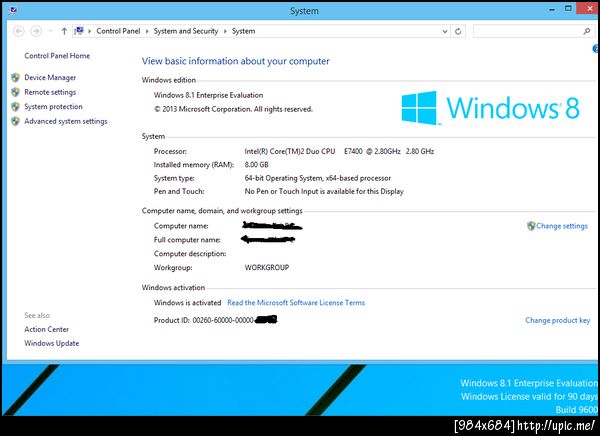Click shield icon next to Change settings
This screenshot has height=436, width=600.
click(x=531, y=226)
